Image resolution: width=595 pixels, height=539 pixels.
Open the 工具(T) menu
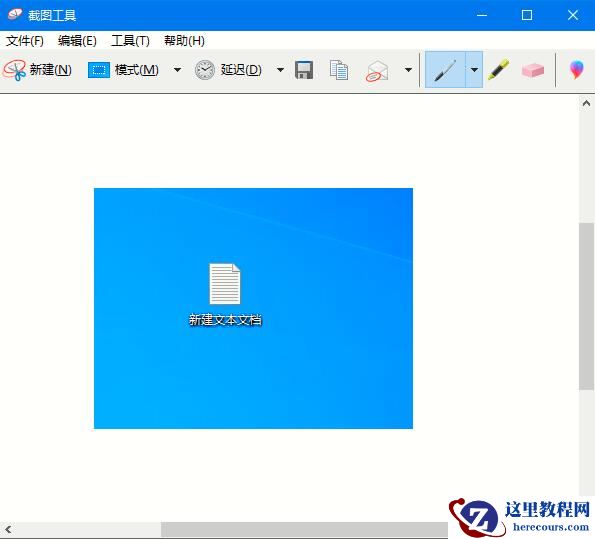pyautogui.click(x=130, y=41)
